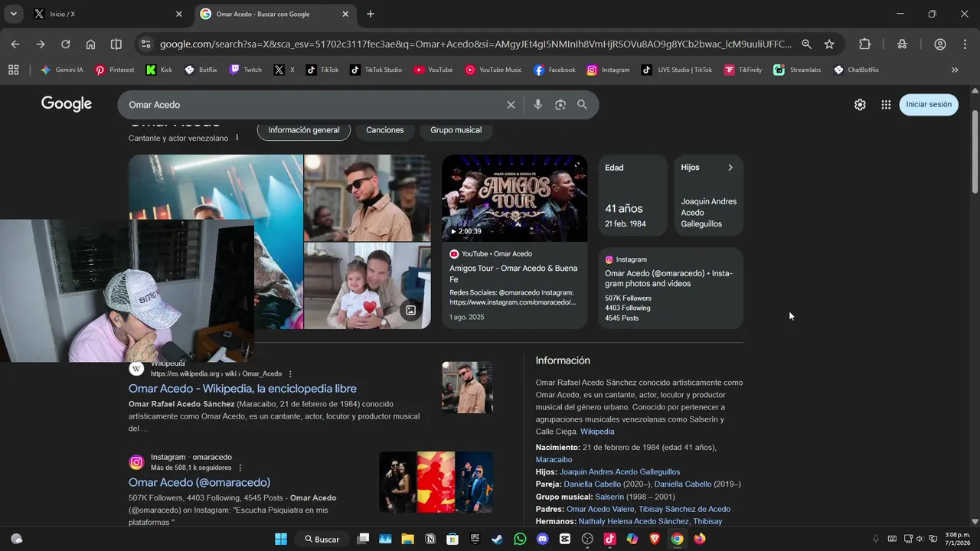Open the Omar Acedo (@omaracedo) result link
This screenshot has width=980, height=551.
pyautogui.click(x=199, y=482)
